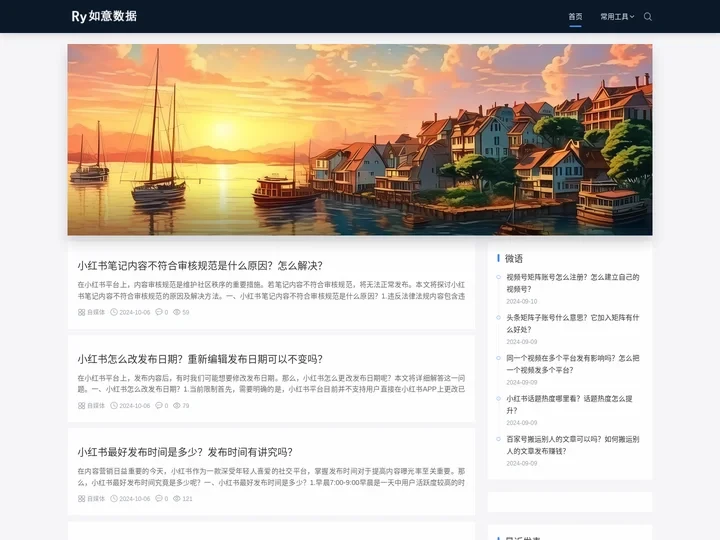
Task: Open article 小红书怎么改发布日期
Action: [200, 359]
